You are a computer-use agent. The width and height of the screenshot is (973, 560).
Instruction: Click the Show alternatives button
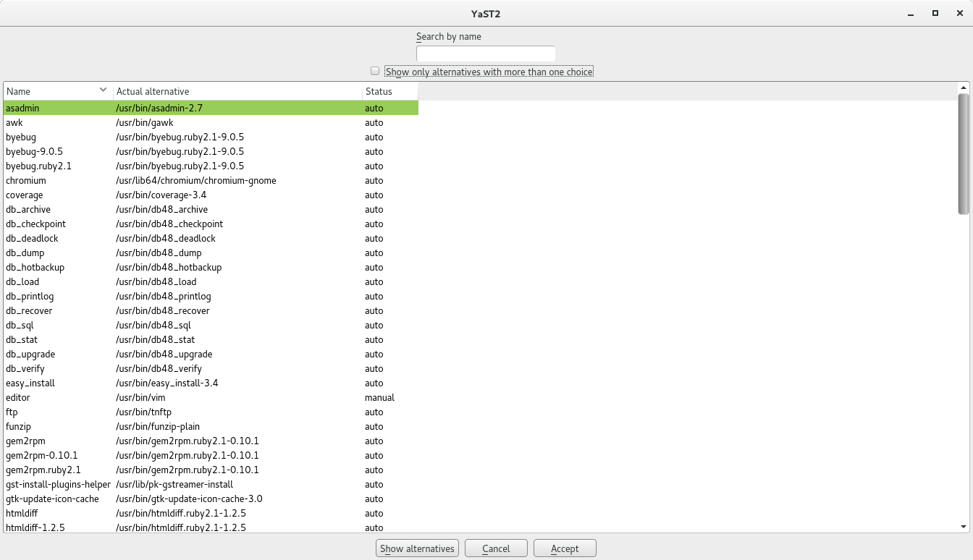pyautogui.click(x=417, y=548)
